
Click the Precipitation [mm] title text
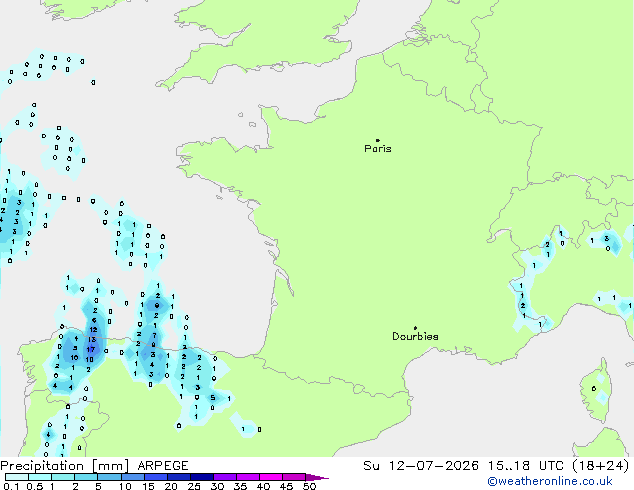(x=64, y=466)
